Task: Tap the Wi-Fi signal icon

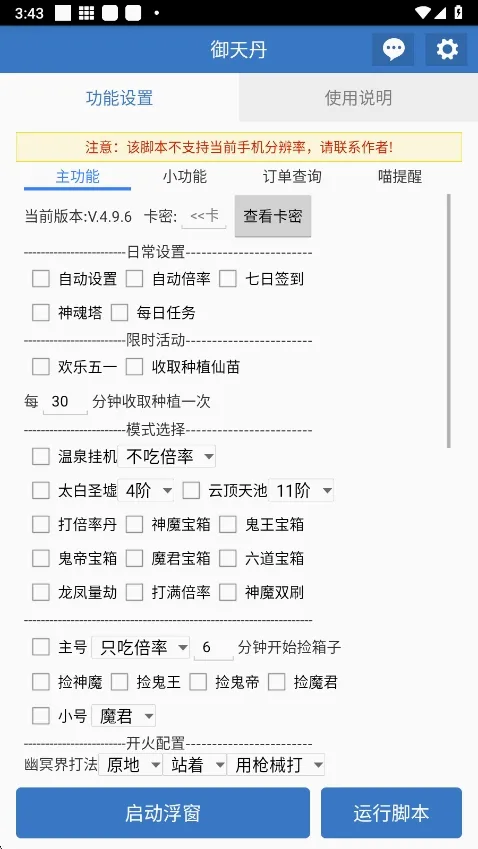Action: coord(425,13)
